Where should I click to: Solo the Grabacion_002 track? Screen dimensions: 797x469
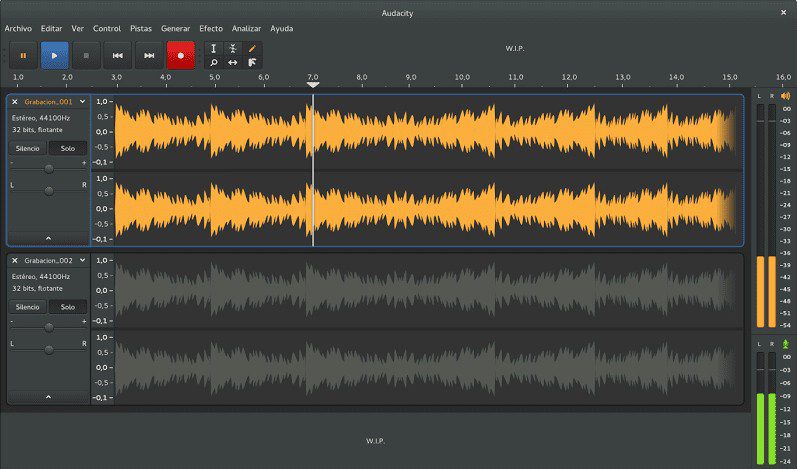[68, 307]
